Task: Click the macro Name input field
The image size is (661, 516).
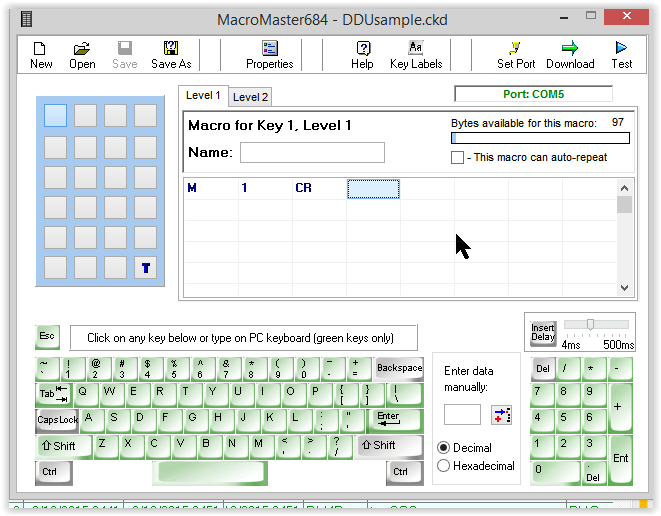Action: pyautogui.click(x=312, y=152)
